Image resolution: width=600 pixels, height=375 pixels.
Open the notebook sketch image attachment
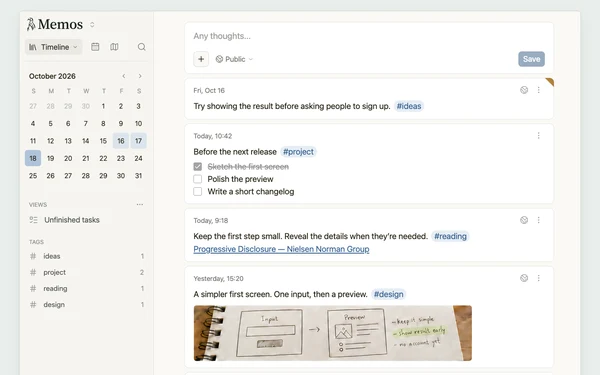click(333, 333)
